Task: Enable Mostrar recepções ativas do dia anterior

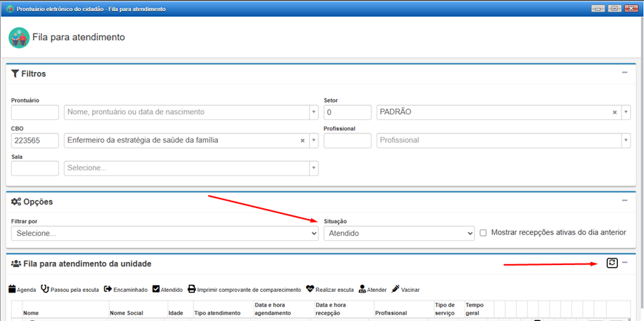Action: pyautogui.click(x=483, y=233)
